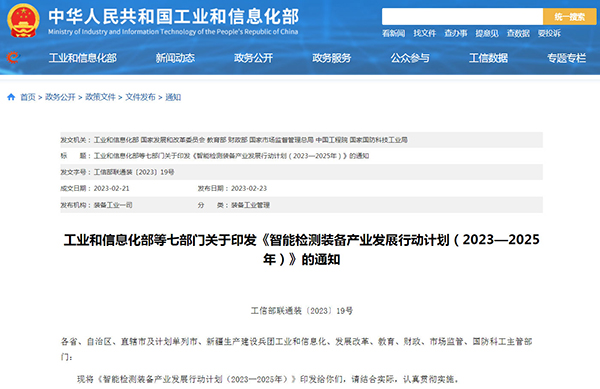600x389 pixels.
Task: Select 工业和信息化部 in main navigation
Action: [x=83, y=58]
